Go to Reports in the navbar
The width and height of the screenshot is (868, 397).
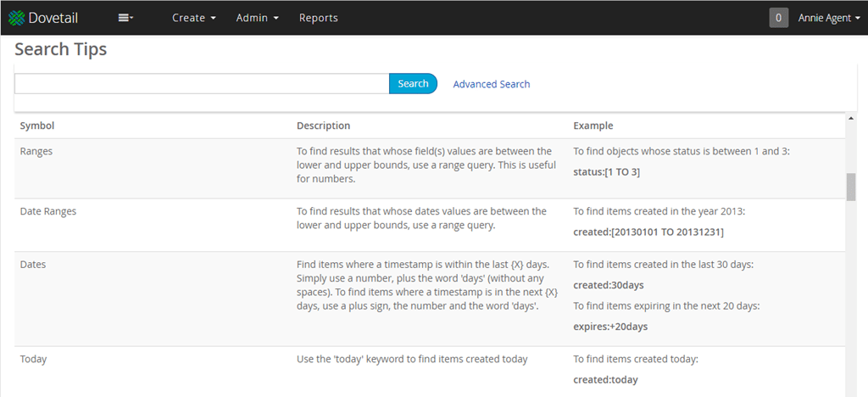318,18
